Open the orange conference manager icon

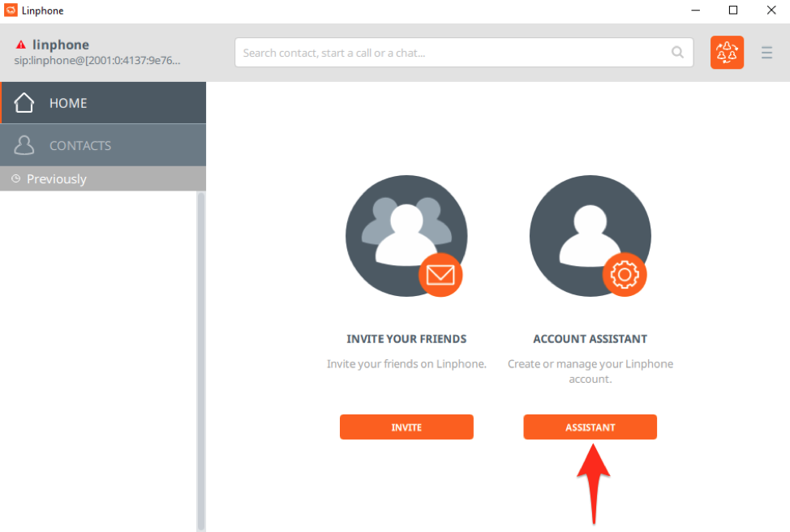pos(727,53)
